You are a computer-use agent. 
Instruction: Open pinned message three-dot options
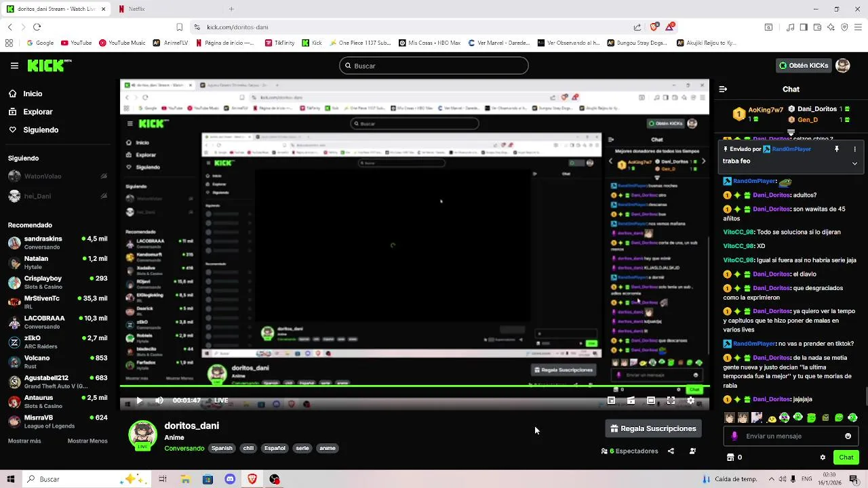[x=854, y=149]
